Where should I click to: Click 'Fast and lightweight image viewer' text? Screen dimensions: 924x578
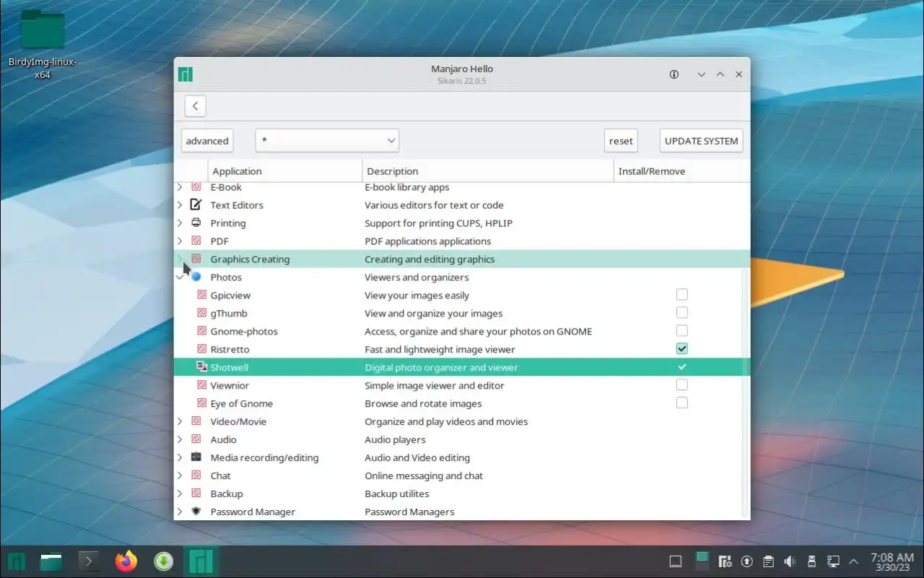440,349
